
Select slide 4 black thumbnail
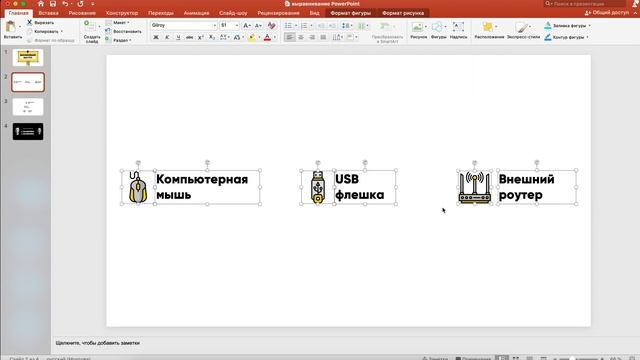click(x=28, y=131)
